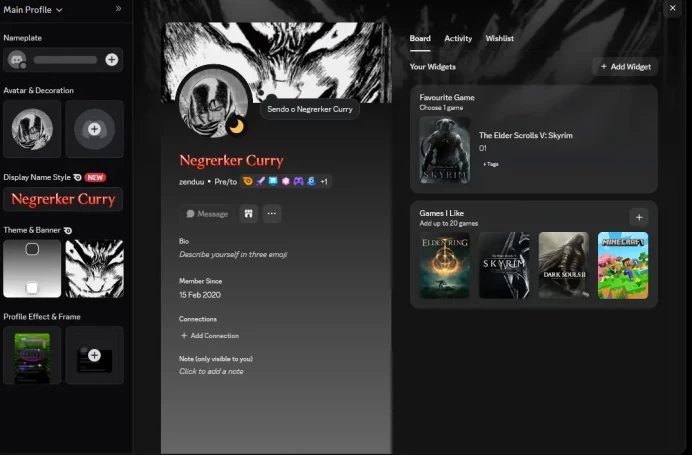692x455 pixels.
Task: Click the gift shop icon button
Action: (x=248, y=214)
